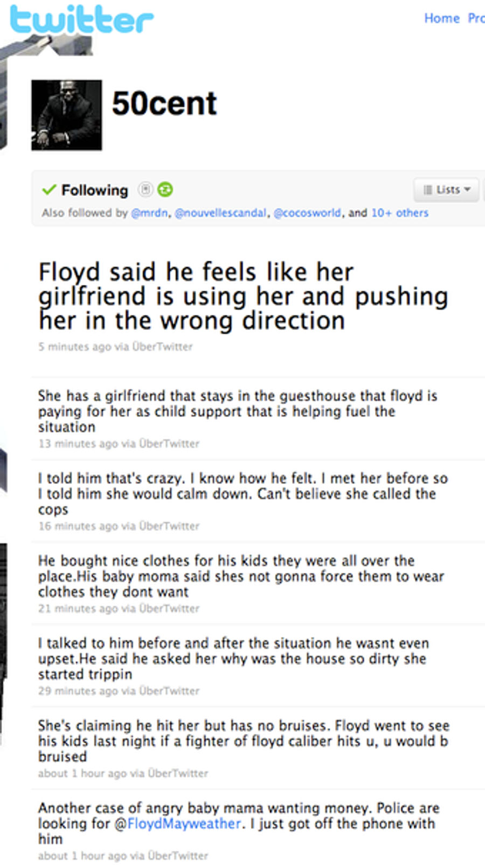
Task: Open 50cent's profile picture
Action: [66, 115]
